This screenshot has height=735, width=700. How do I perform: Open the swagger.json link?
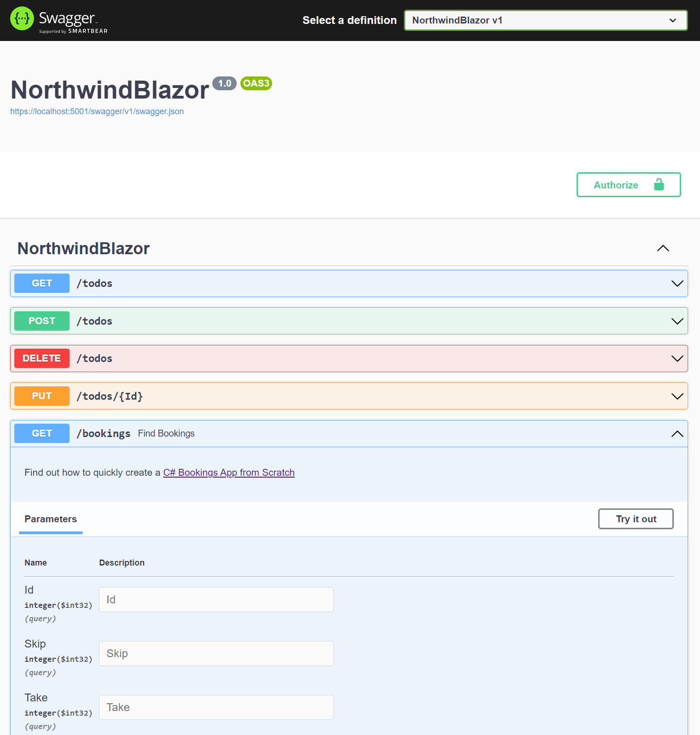point(97,111)
